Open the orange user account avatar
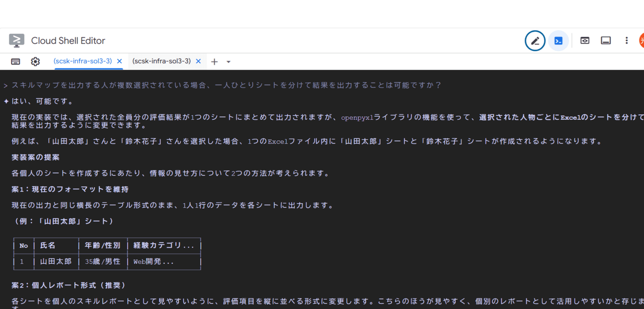This screenshot has height=309, width=644. [641, 41]
